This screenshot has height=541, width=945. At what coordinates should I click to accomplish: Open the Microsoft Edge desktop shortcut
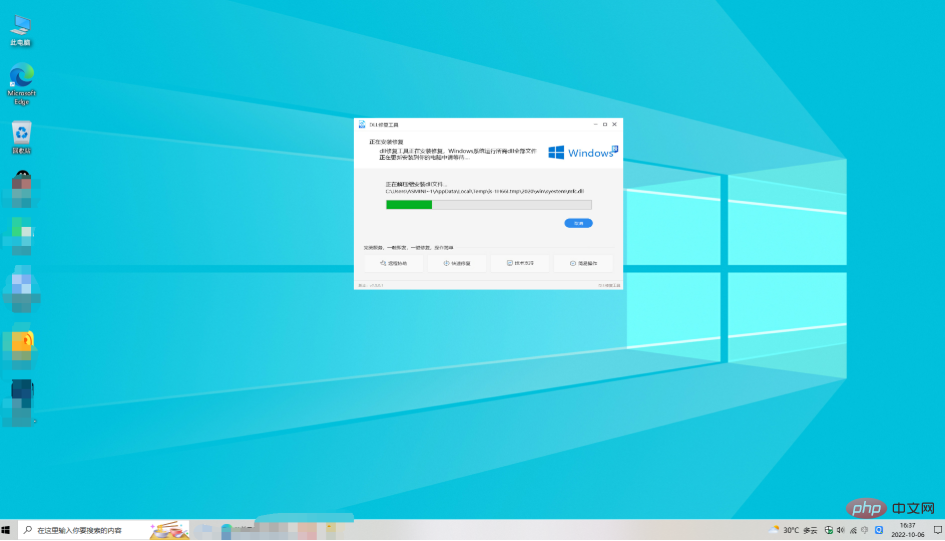pyautogui.click(x=21, y=80)
